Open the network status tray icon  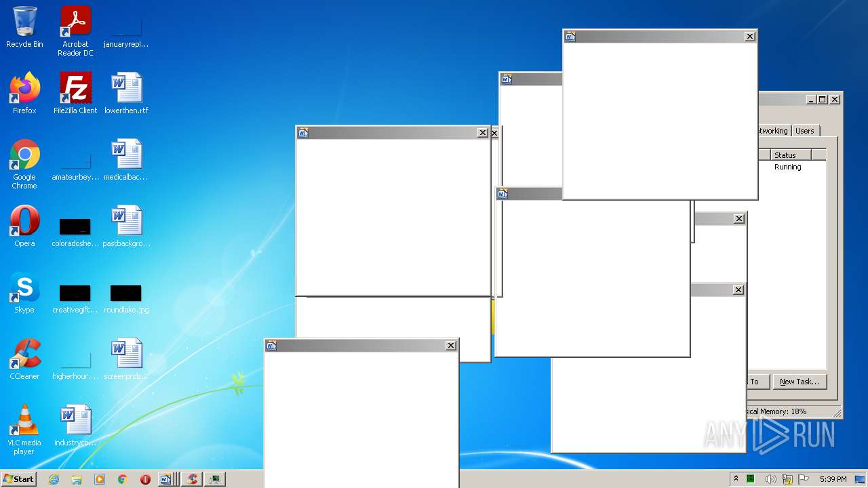point(787,479)
